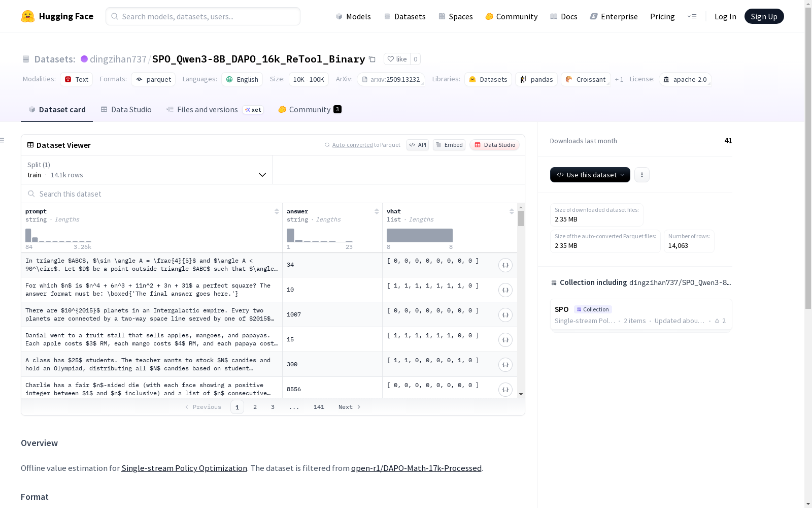Image resolution: width=812 pixels, height=508 pixels.
Task: Open Docs in top navigation
Action: (564, 16)
